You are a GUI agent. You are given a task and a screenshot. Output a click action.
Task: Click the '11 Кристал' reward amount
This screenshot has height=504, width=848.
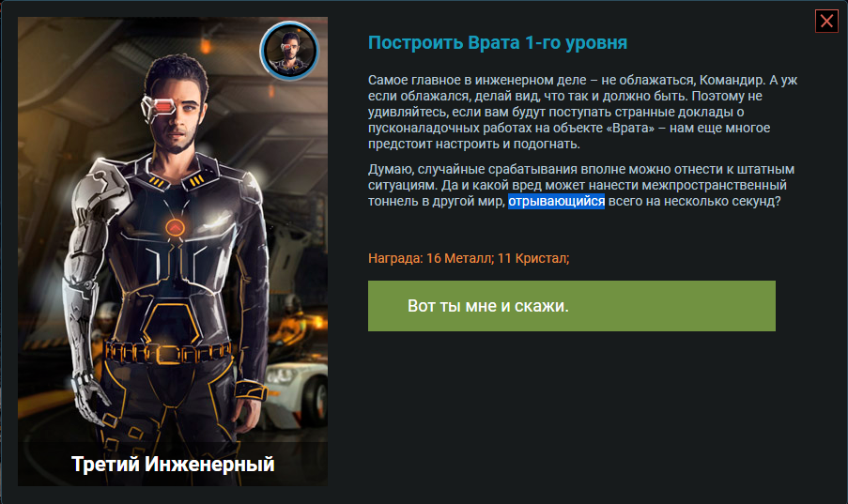pos(532,258)
